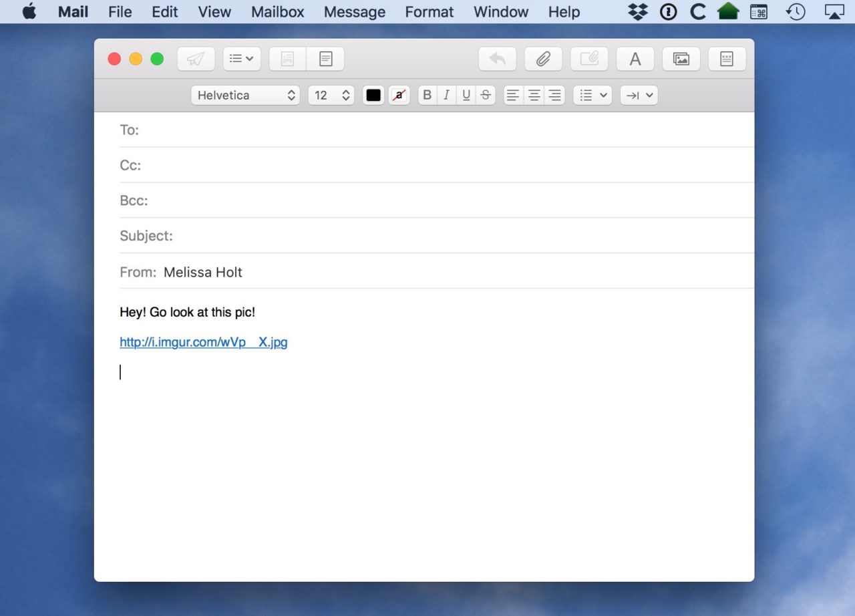Open the Message menu
855x616 pixels.
point(355,12)
